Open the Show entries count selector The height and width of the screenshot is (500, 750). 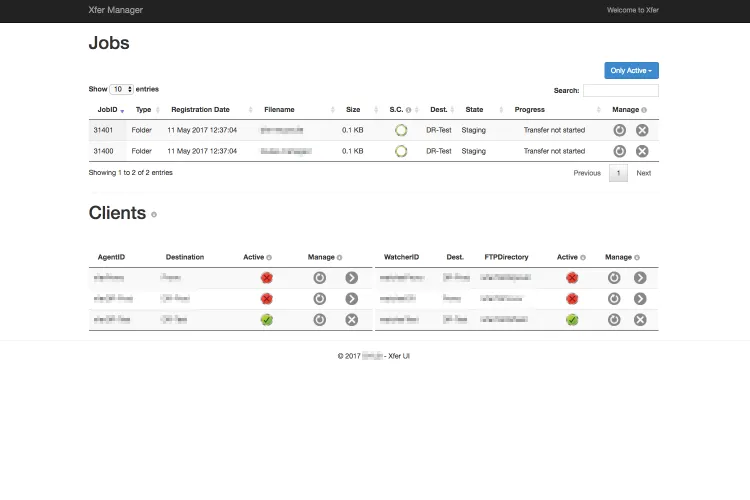(121, 89)
